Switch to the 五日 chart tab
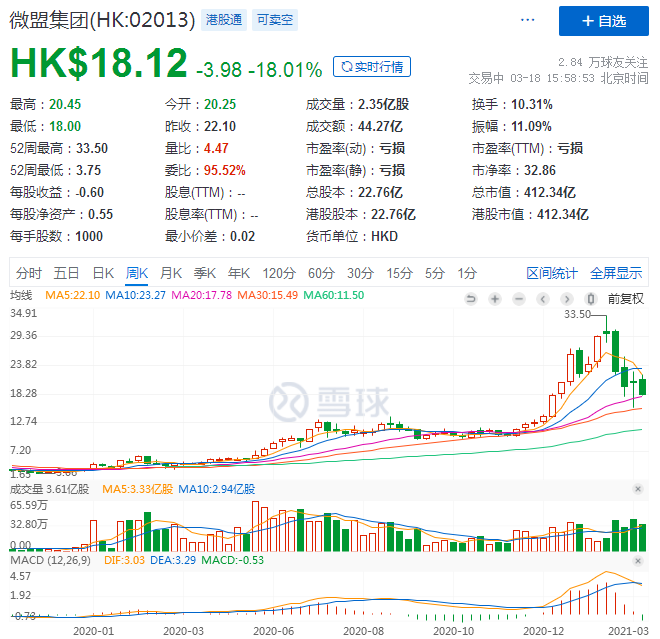660x639 pixels. click(x=66, y=273)
